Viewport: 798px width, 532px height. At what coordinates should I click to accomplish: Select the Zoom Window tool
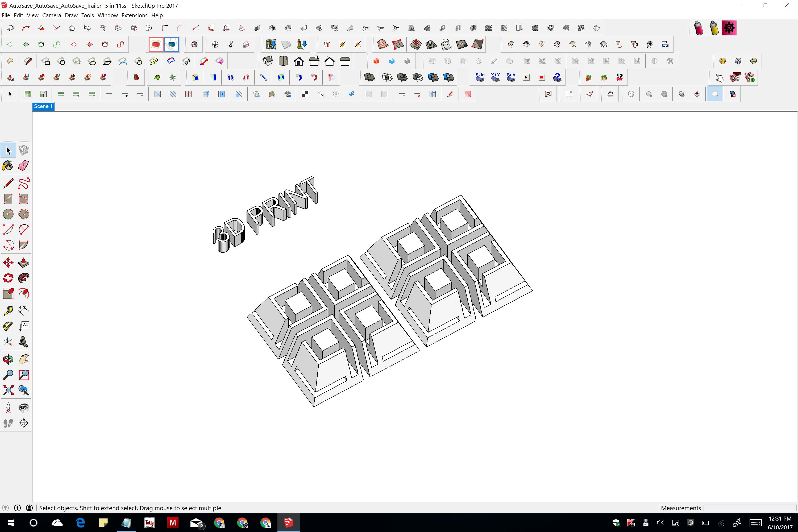pos(24,375)
